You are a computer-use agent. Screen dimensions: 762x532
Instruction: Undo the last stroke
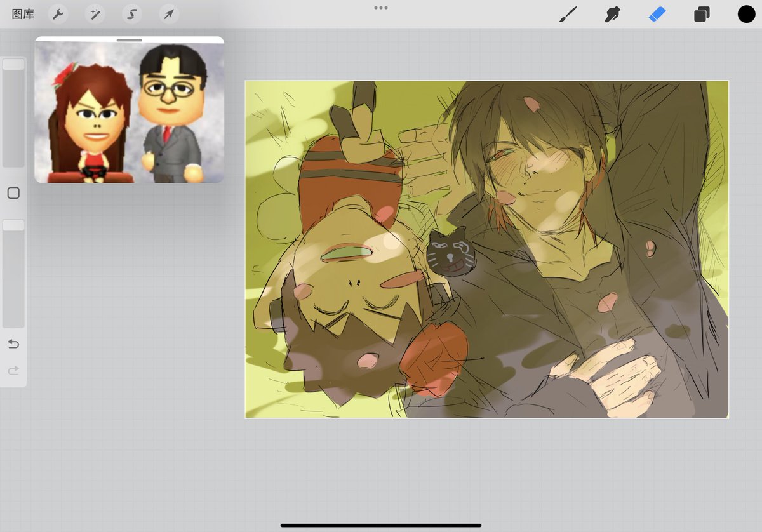[x=13, y=344]
